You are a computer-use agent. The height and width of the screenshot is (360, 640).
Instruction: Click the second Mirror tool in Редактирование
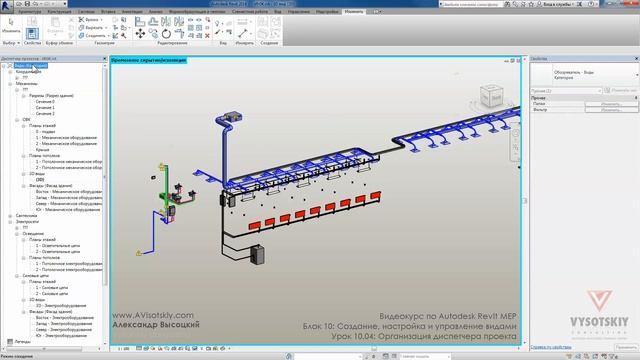[x=179, y=21]
